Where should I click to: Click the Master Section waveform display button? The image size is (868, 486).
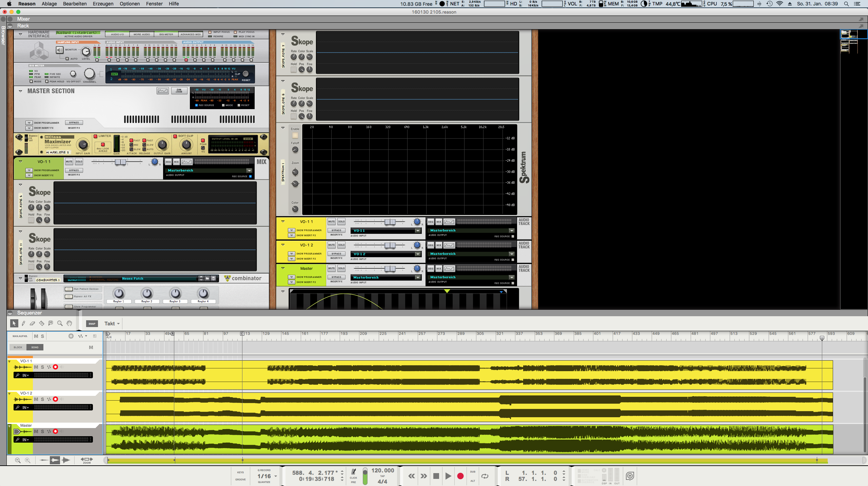point(163,91)
